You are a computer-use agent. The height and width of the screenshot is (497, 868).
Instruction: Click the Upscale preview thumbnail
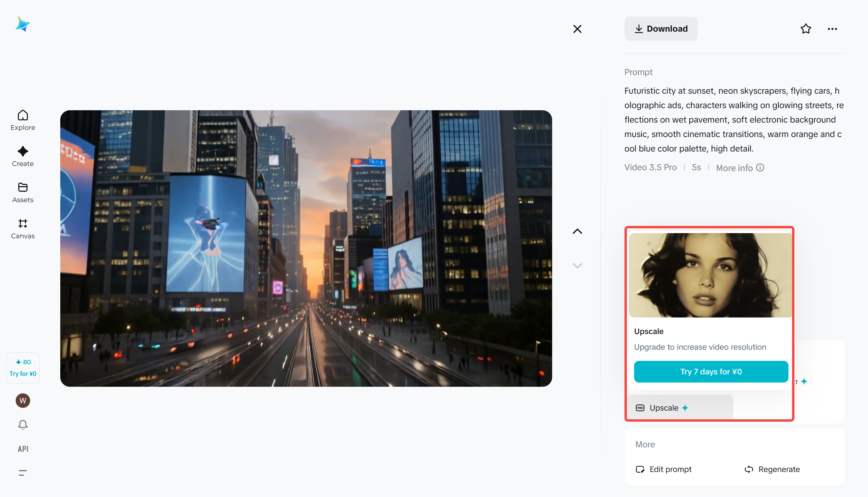coord(709,275)
